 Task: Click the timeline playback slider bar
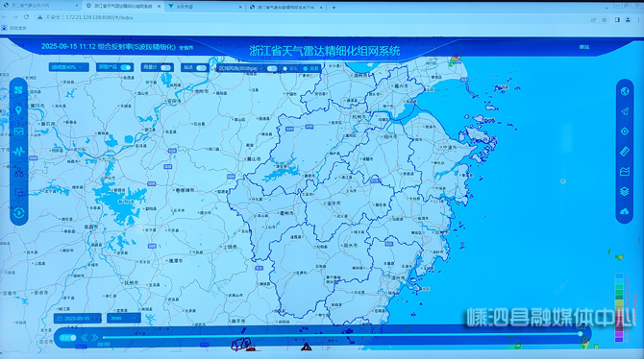coord(342,337)
